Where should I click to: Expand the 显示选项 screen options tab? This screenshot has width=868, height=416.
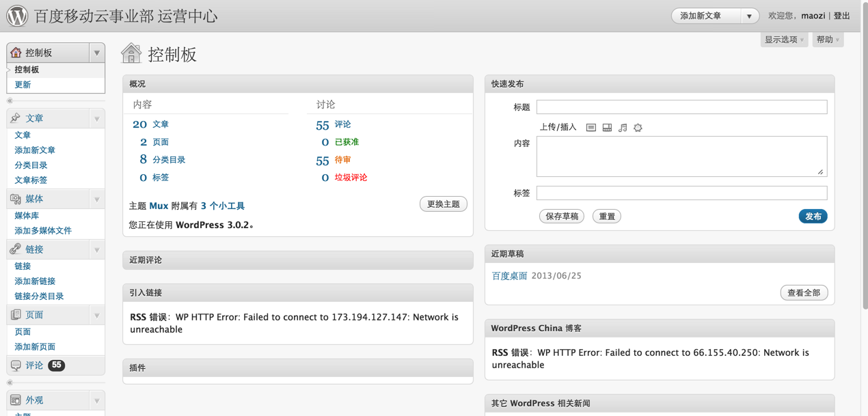tap(784, 40)
